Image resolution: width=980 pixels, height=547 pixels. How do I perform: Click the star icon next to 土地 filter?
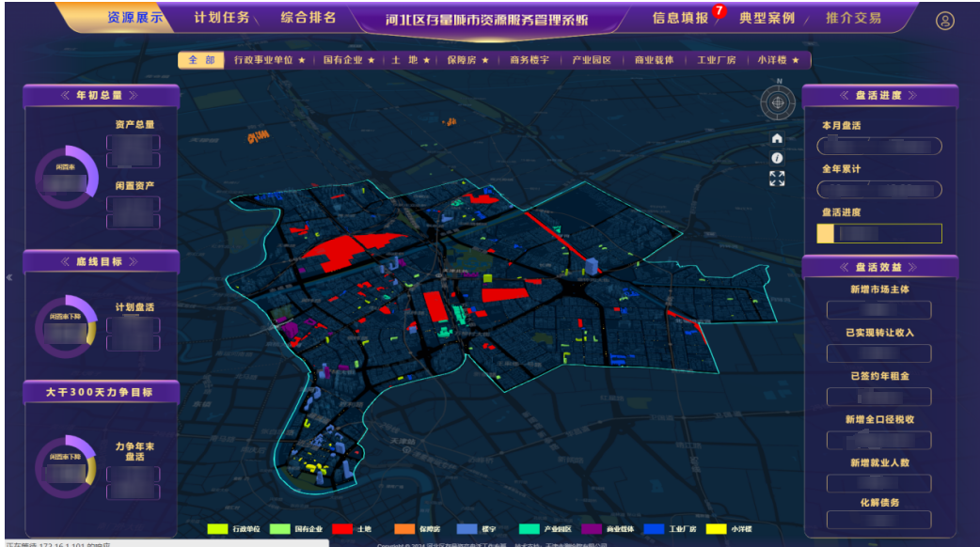(428, 59)
